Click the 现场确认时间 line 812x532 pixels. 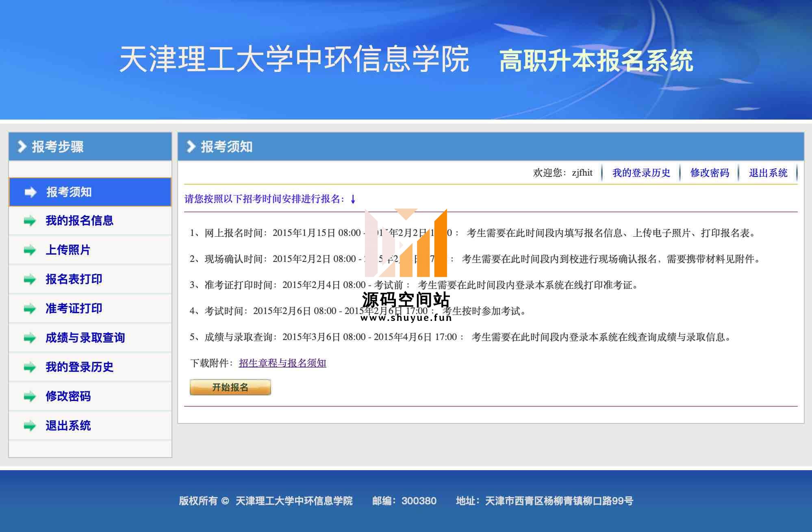(x=475, y=259)
